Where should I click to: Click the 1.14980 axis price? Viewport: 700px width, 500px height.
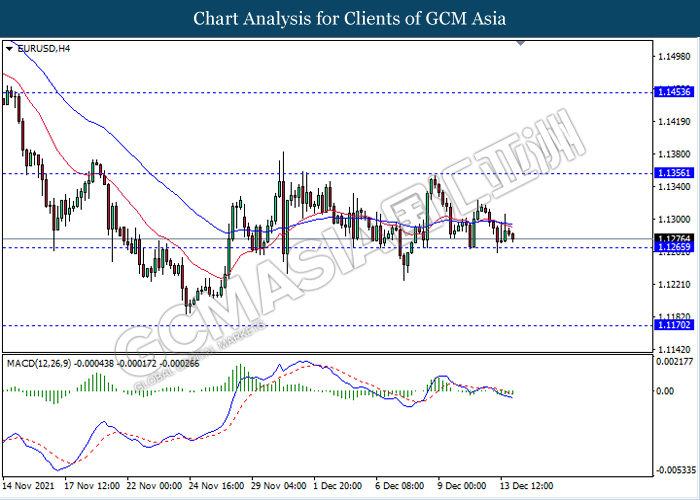click(674, 57)
